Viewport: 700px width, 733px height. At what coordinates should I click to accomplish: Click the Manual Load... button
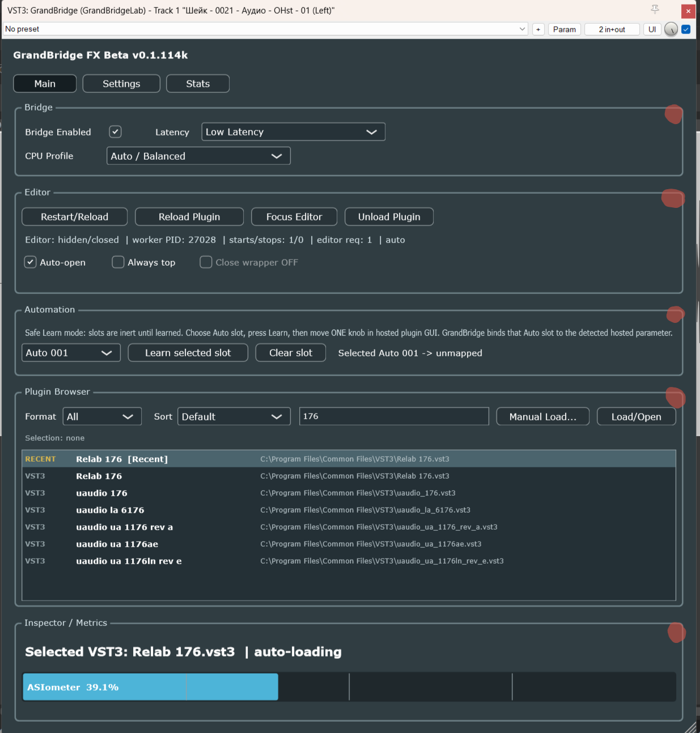(543, 417)
